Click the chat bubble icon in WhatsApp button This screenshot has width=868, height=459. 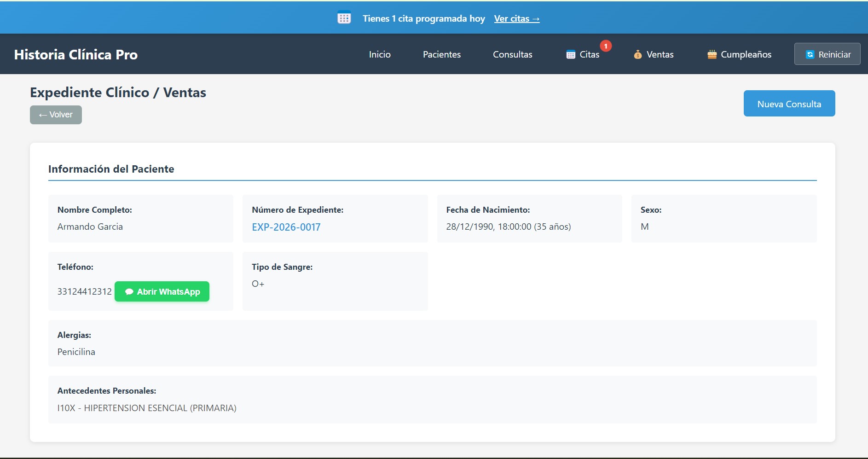click(129, 291)
